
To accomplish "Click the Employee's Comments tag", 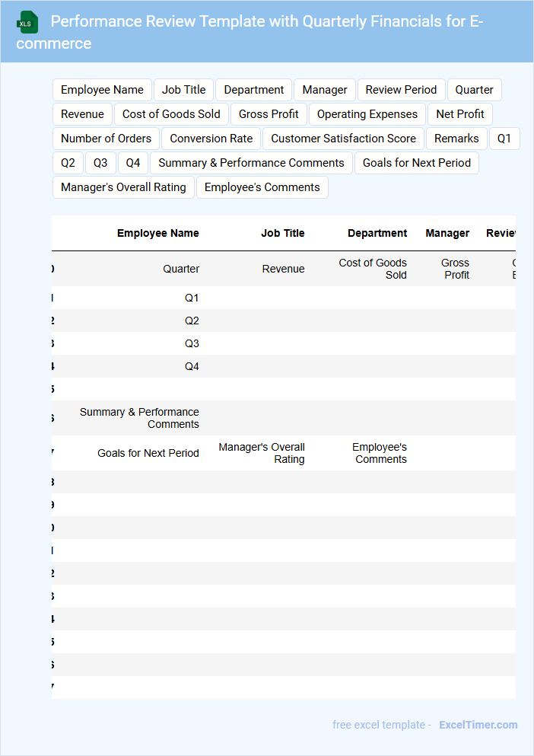I will pyautogui.click(x=262, y=187).
